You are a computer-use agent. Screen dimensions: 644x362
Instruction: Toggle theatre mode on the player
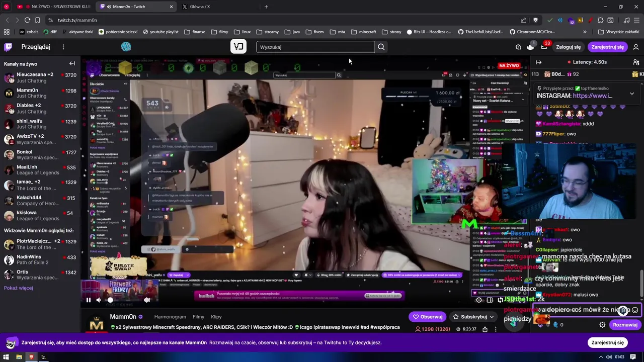click(x=490, y=300)
